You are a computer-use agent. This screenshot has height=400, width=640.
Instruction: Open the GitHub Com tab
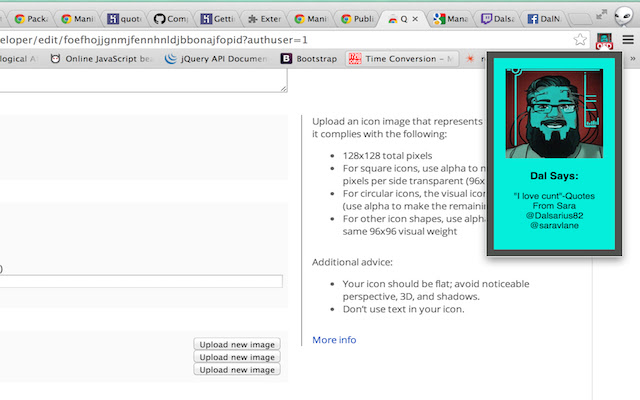pyautogui.click(x=171, y=19)
